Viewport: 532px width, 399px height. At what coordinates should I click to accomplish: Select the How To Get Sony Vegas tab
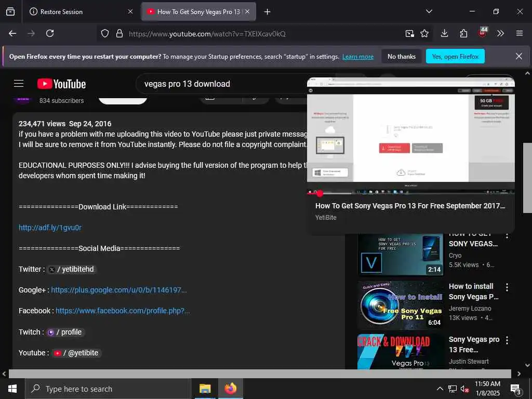click(198, 11)
